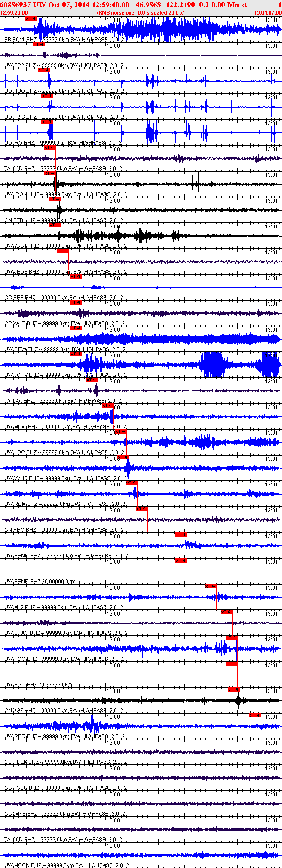Click the event ID 60886937 in the header

click(x=16, y=5)
